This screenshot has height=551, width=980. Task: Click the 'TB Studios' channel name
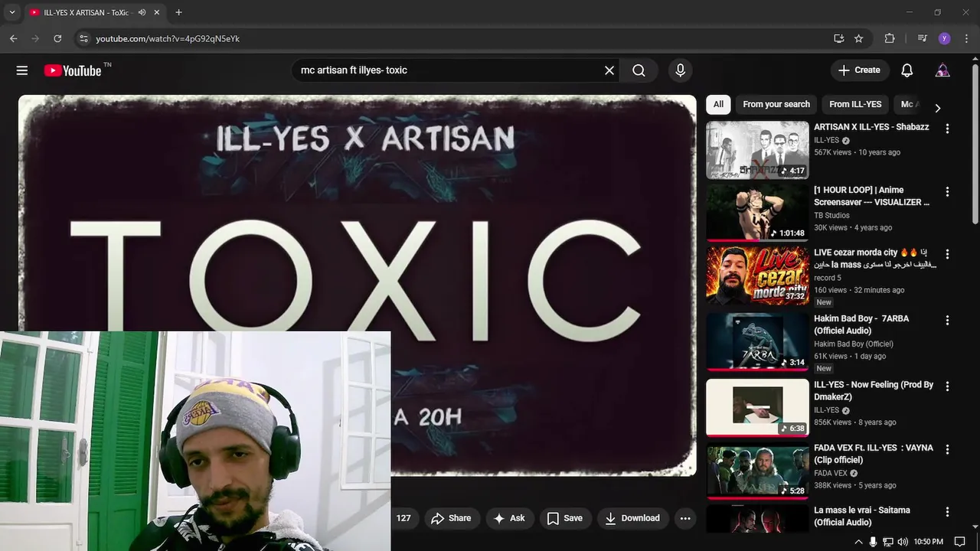point(831,216)
